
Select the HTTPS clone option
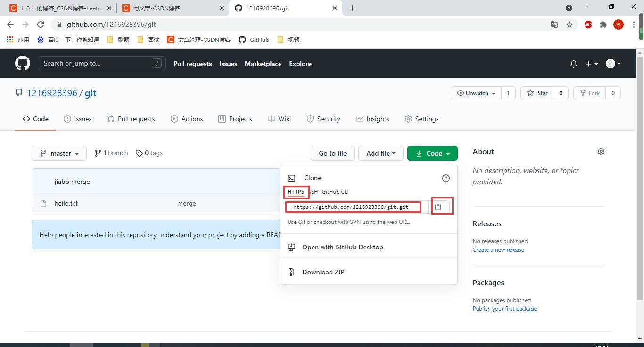pyautogui.click(x=296, y=192)
